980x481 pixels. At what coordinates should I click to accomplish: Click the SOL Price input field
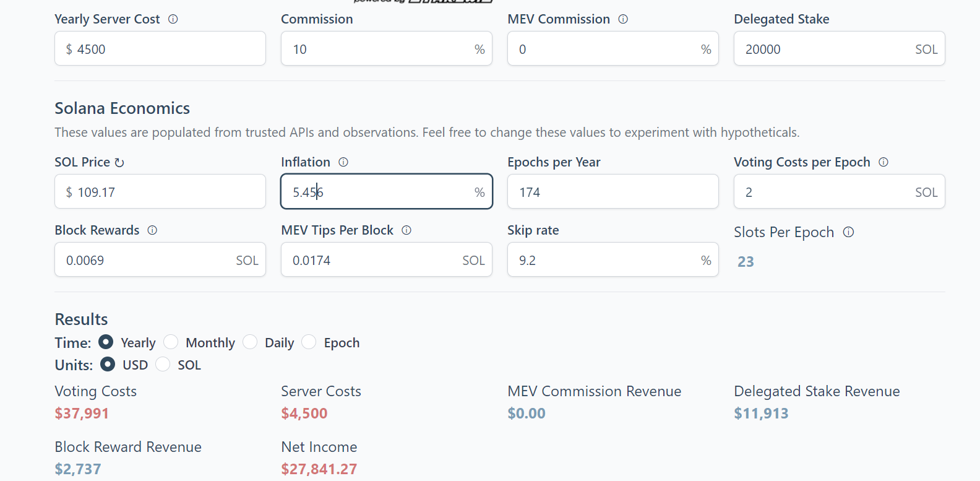160,191
